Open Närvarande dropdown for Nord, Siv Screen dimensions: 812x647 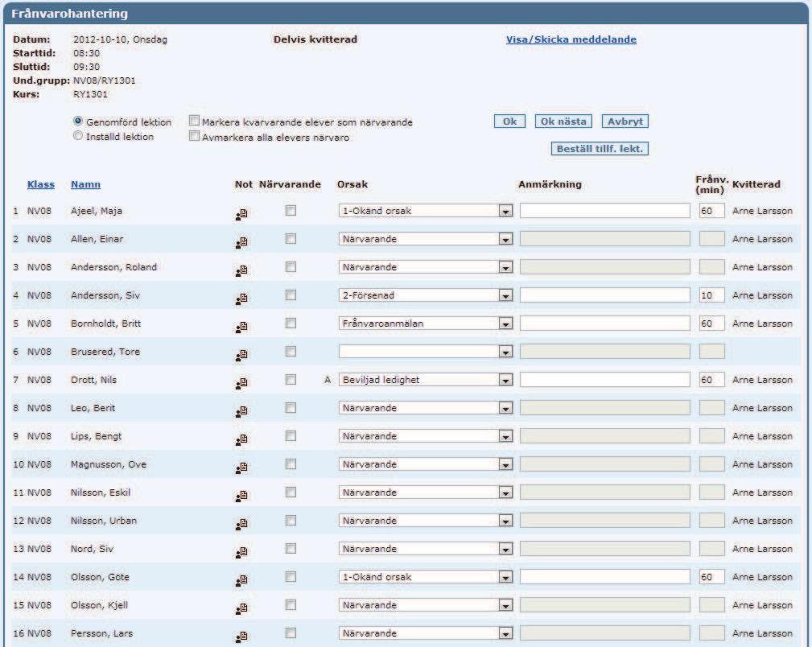426,549
